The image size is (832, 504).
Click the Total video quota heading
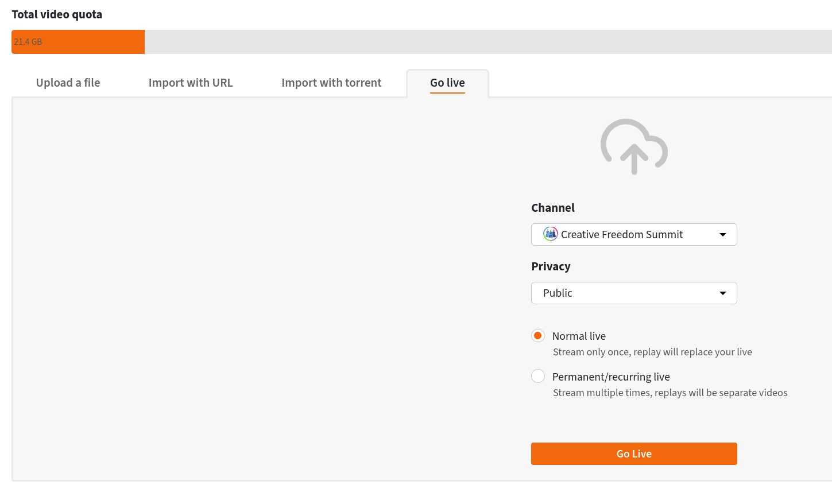click(57, 14)
